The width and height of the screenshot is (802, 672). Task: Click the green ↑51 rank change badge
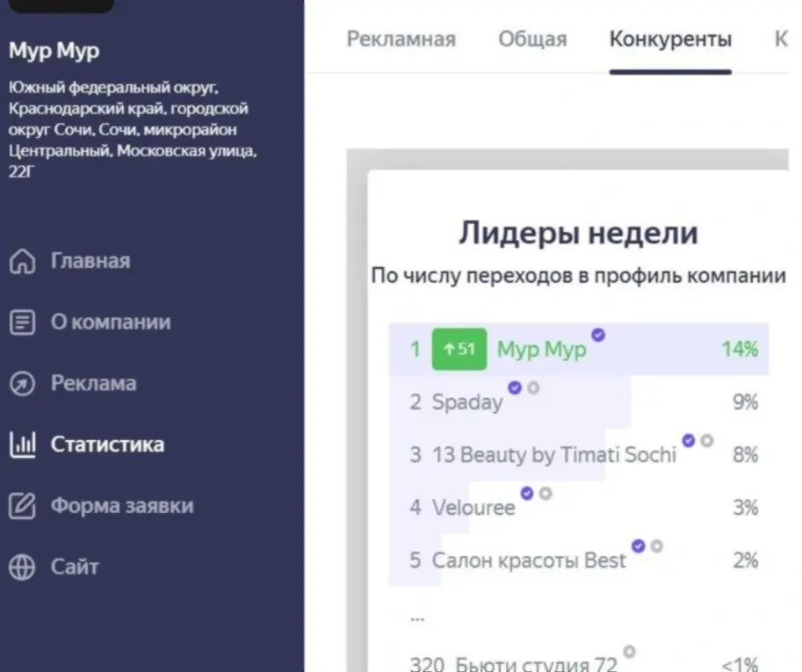pos(459,349)
